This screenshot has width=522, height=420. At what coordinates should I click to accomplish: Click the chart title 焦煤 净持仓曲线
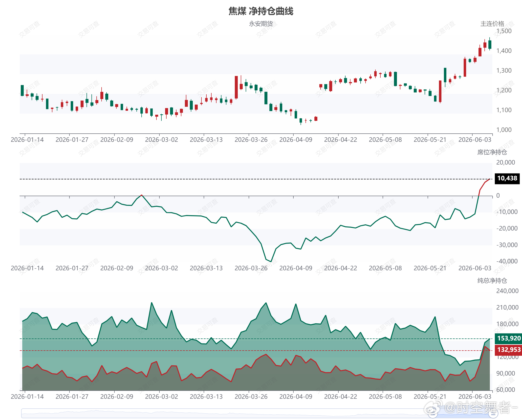261,11
